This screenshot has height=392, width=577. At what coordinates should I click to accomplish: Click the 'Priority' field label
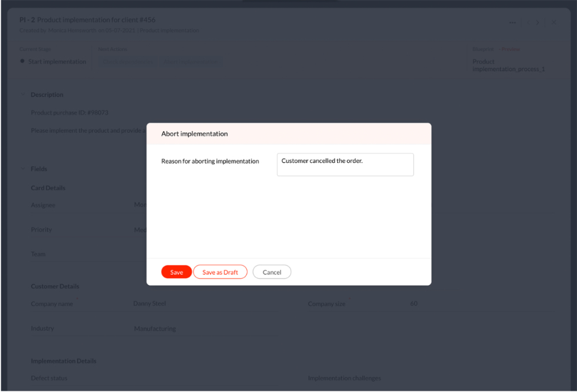[x=41, y=229]
